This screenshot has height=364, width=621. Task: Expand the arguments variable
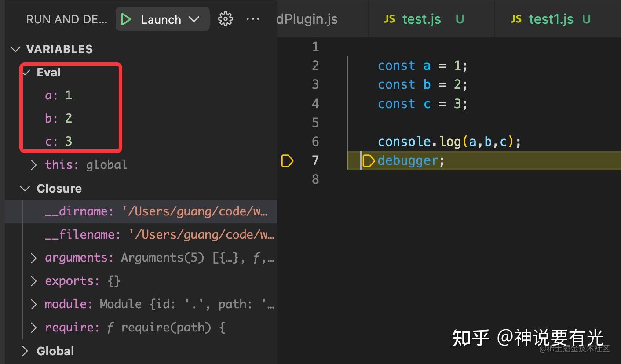[x=33, y=258]
